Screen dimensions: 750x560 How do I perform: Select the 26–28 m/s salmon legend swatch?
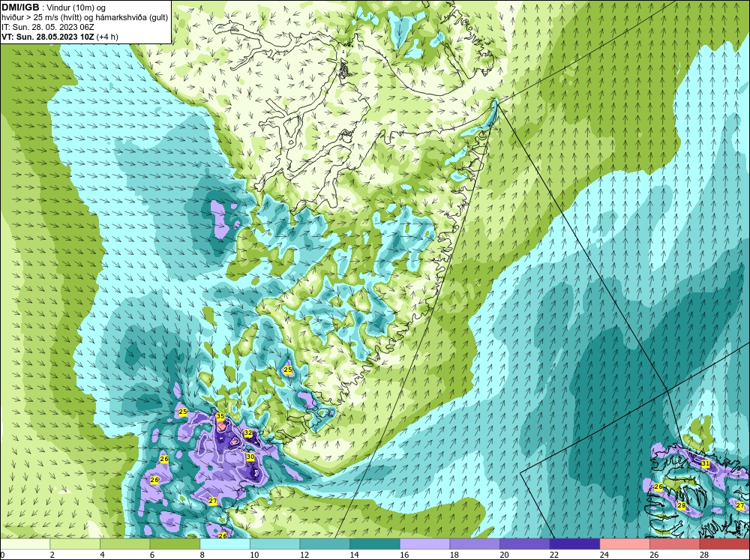tap(674, 544)
